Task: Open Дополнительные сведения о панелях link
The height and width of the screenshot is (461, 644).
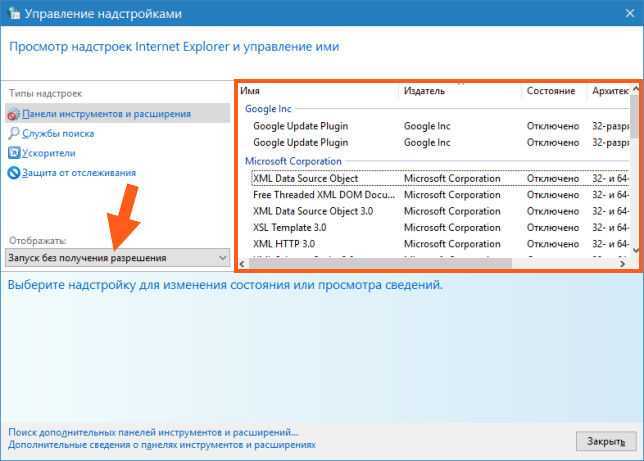Action: click(162, 445)
